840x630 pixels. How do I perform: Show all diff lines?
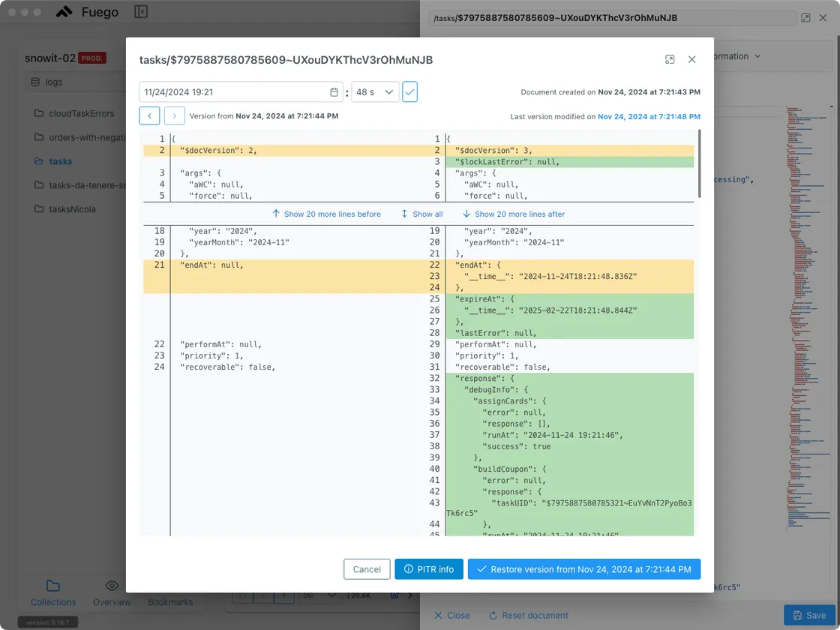(421, 214)
